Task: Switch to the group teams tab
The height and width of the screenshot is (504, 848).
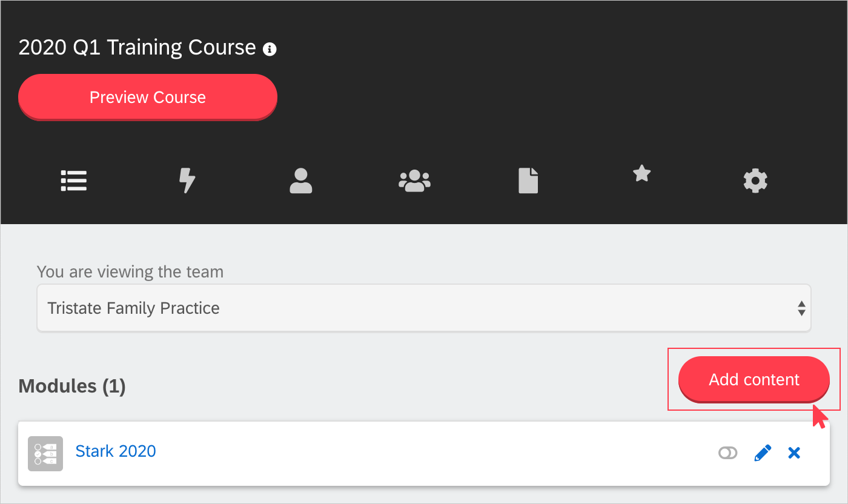Action: click(414, 181)
